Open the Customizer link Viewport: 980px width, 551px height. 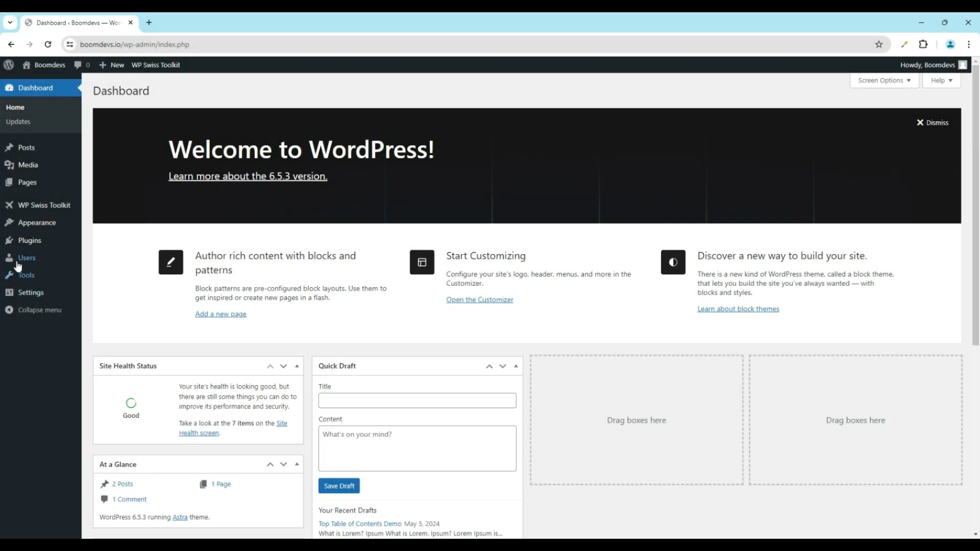[479, 300]
